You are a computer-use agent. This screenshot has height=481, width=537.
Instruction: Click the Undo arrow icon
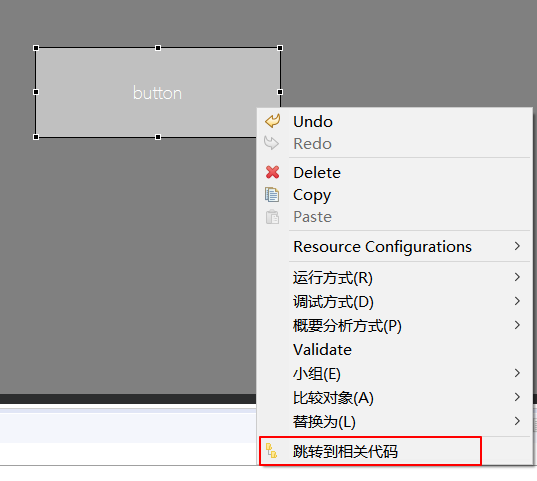(x=273, y=121)
